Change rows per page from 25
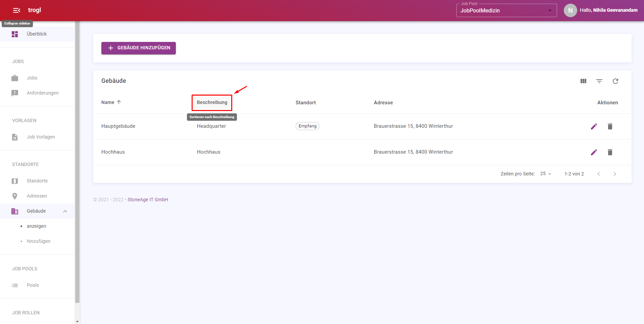The image size is (644, 324). [546, 174]
